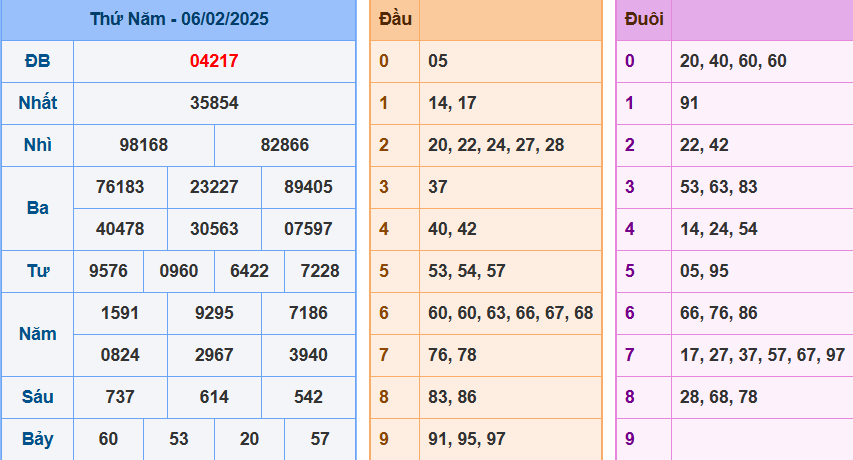Viewport: 853px width, 460px height.
Task: Click the Tư row label
Action: tap(38, 271)
